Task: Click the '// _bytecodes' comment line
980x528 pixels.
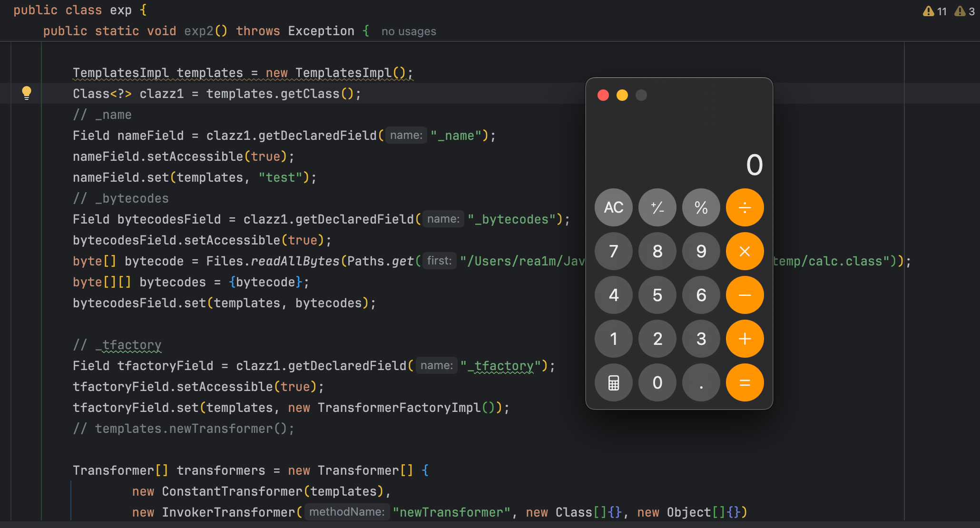Action: pos(121,198)
